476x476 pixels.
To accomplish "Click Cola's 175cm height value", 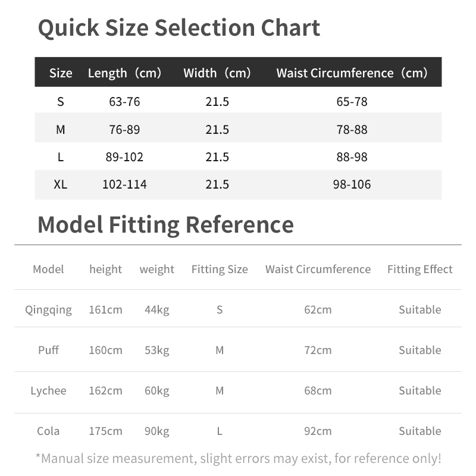I will pos(106,431).
